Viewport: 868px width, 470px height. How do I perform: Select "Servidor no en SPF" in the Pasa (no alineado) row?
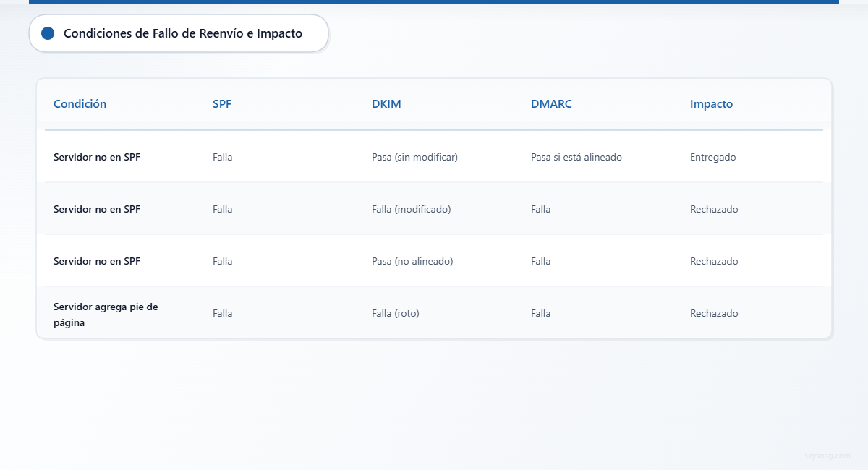[x=97, y=261]
